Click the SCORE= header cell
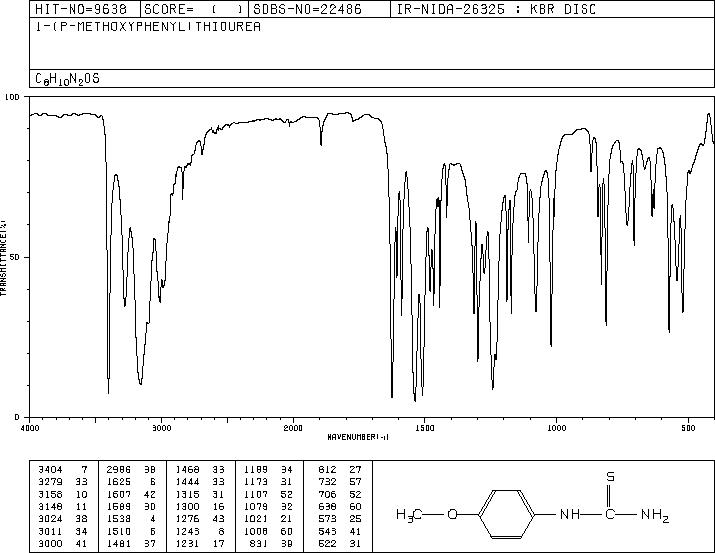 click(x=195, y=9)
